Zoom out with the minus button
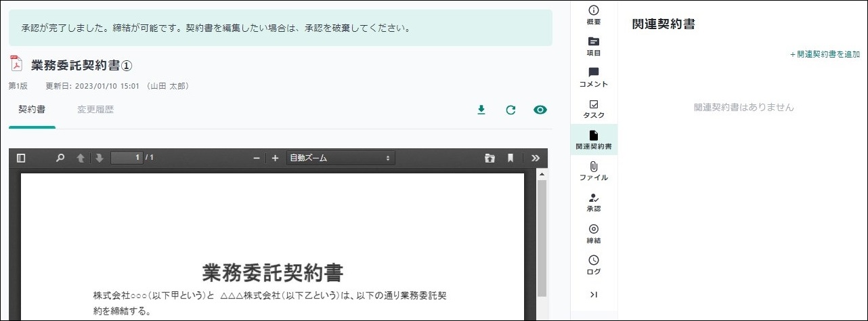The height and width of the screenshot is (321, 868). click(257, 158)
